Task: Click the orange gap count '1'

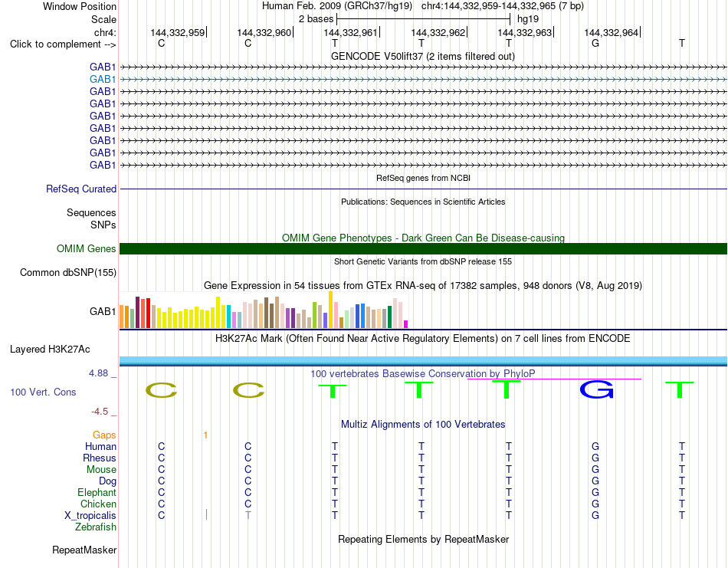Action: [x=205, y=435]
